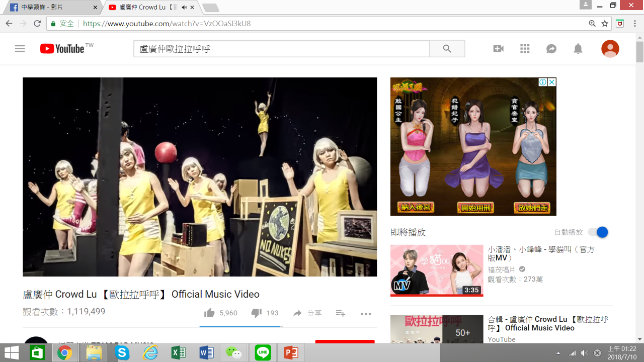
Task: Show hidden tray icons arrow
Action: [x=558, y=353]
